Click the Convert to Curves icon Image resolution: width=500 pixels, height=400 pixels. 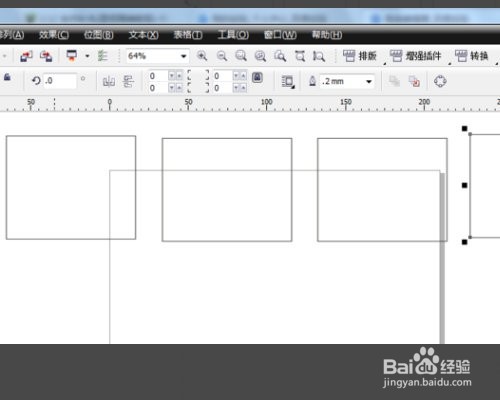pos(440,81)
